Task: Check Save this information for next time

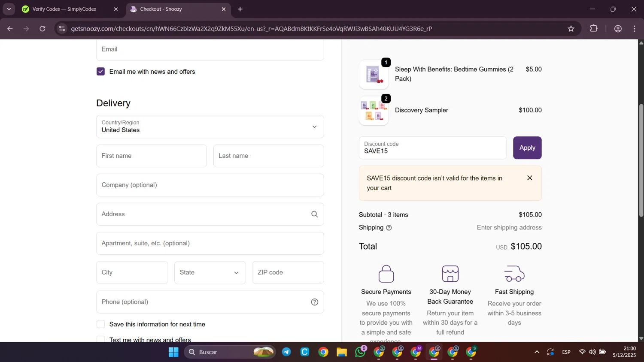Action: [100, 324]
